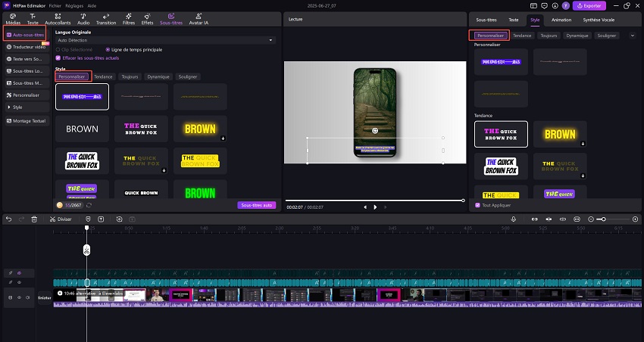Undo the last action in timeline toolbar

[x=8, y=219]
